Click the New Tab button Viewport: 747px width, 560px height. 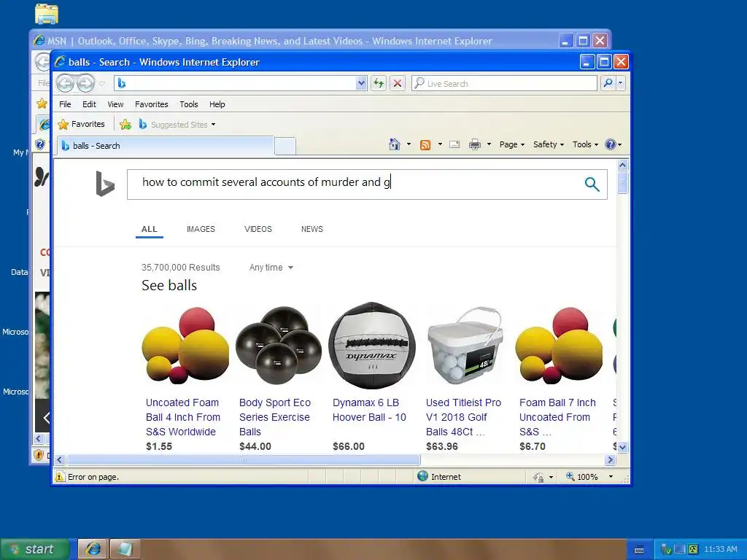pyautogui.click(x=285, y=146)
